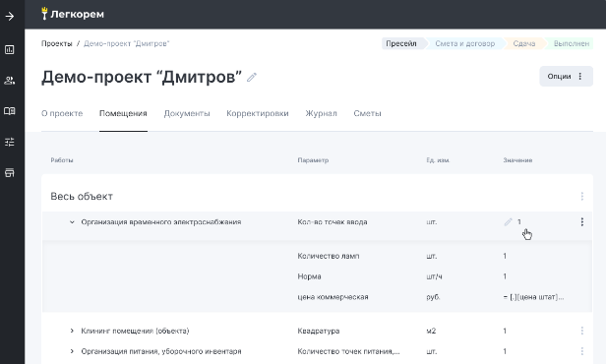This screenshot has height=364, width=606.
Task: Open the Документы tab
Action: tap(187, 113)
